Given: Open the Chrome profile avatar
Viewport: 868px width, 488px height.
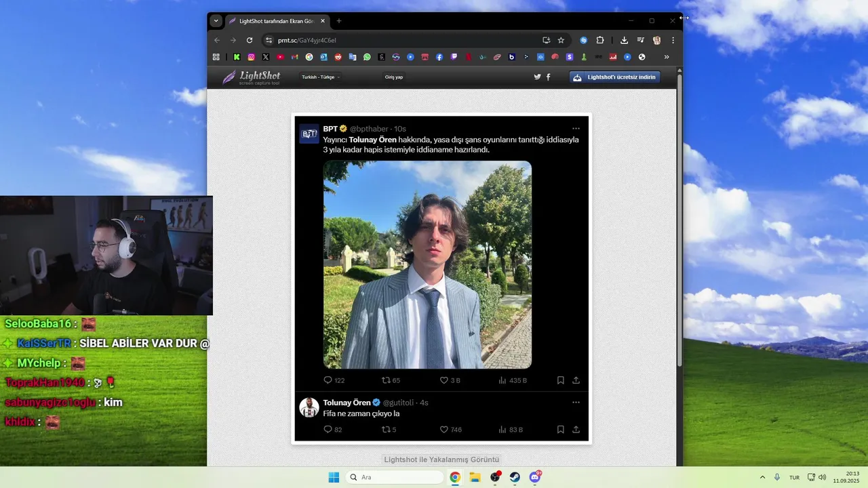Looking at the screenshot, I should [656, 40].
